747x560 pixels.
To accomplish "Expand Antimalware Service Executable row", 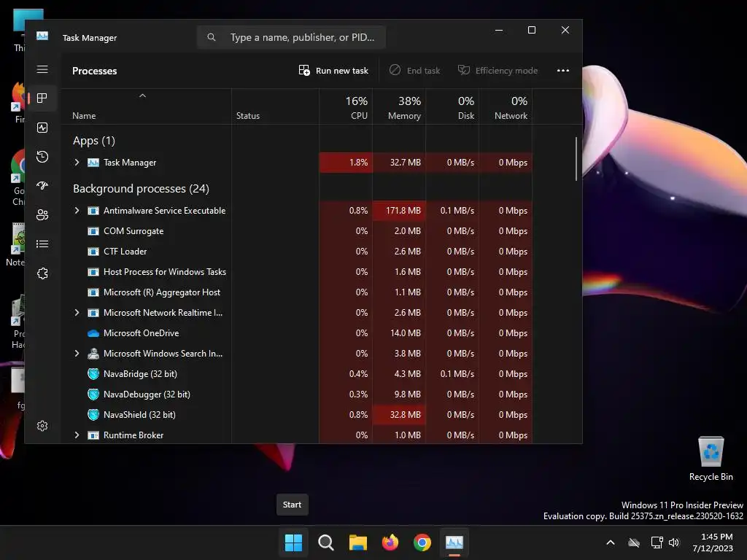I will (77, 211).
